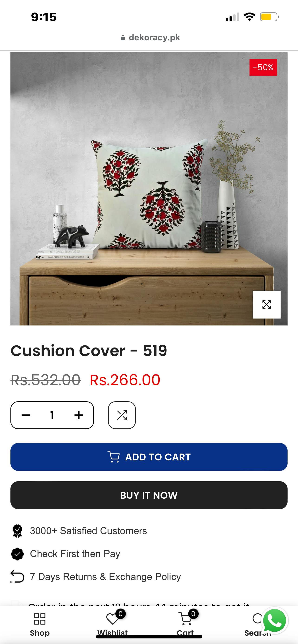Tap the cushion cover product image
The height and width of the screenshot is (644, 298).
149,189
